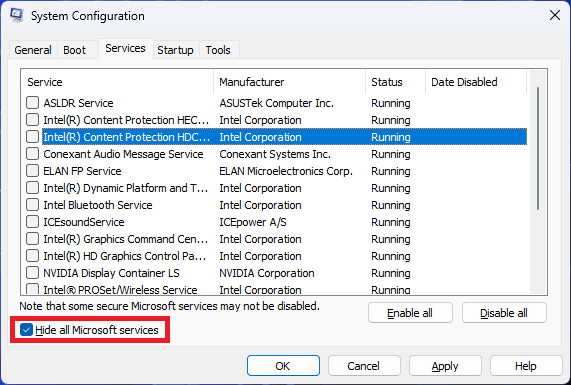Image resolution: width=571 pixels, height=385 pixels.
Task: Check the ICEsoundService checkbox
Action: point(32,222)
